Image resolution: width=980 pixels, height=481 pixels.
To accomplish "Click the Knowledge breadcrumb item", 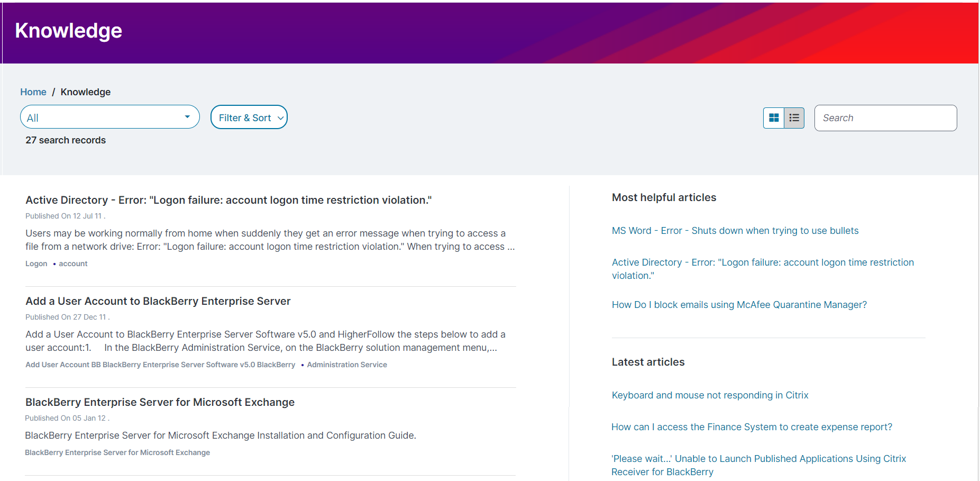I will [x=85, y=92].
